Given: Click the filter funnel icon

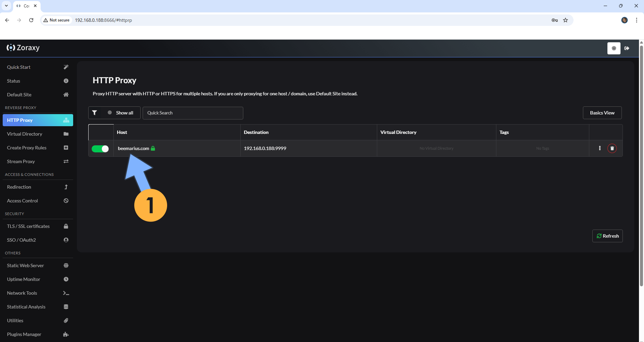Looking at the screenshot, I should (94, 113).
